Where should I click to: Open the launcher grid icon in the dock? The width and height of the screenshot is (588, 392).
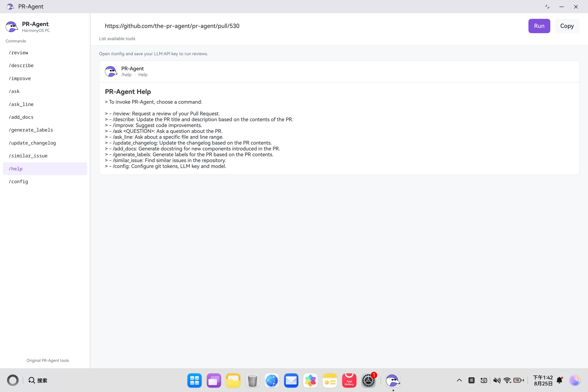[194, 380]
